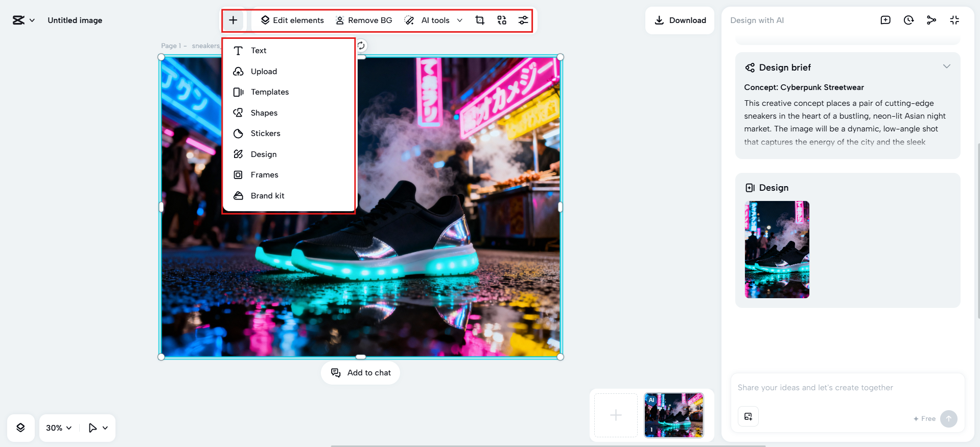Remove the image background with Remove BG
The image size is (980, 447).
364,20
